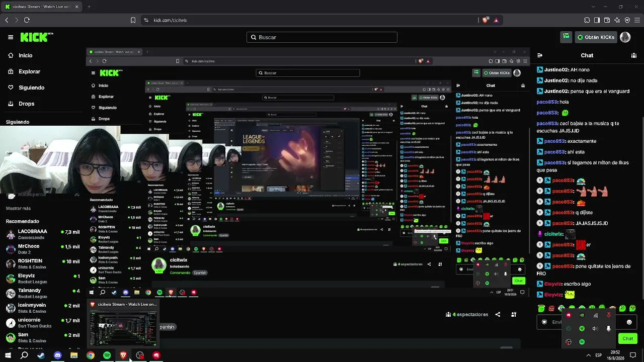Viewport: 644px width, 362px height.
Task: Click the NVIDIA icon in the tray popup
Action: (x=582, y=315)
